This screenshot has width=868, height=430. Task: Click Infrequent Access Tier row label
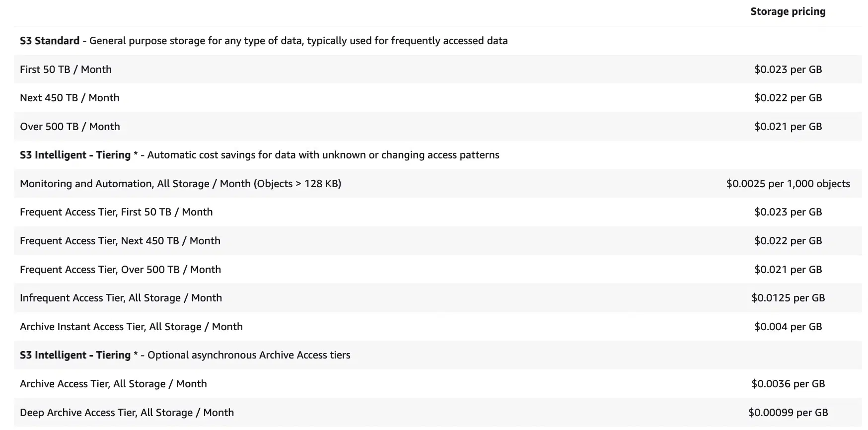121,298
